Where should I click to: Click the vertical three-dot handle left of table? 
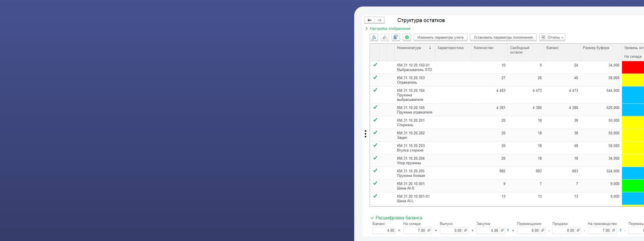point(365,134)
